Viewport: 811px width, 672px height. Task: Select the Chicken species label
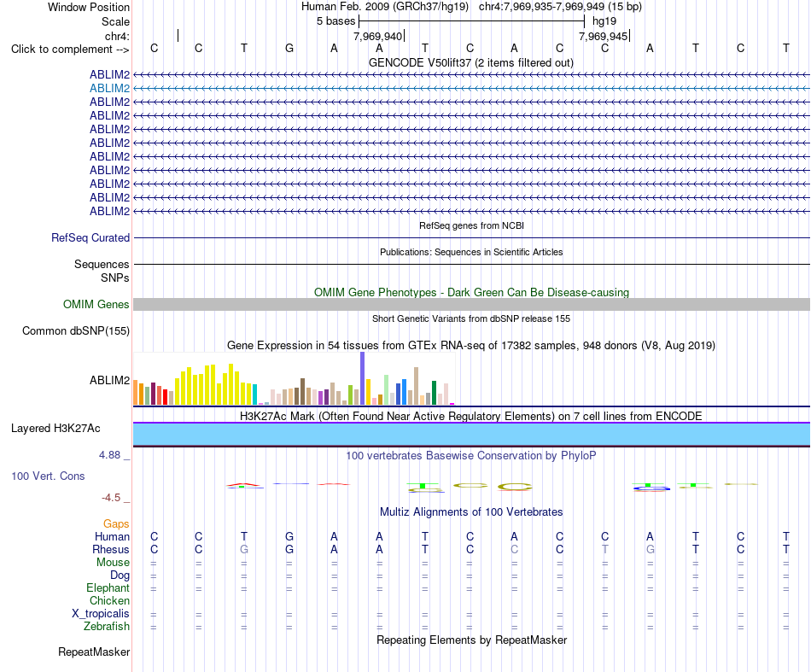pyautogui.click(x=109, y=600)
